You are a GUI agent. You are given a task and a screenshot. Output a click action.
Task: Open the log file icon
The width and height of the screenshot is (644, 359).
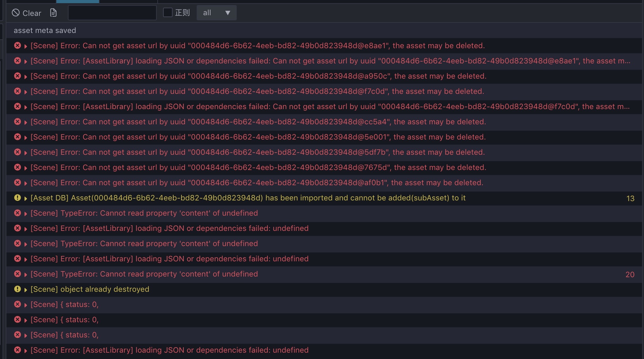pyautogui.click(x=53, y=13)
